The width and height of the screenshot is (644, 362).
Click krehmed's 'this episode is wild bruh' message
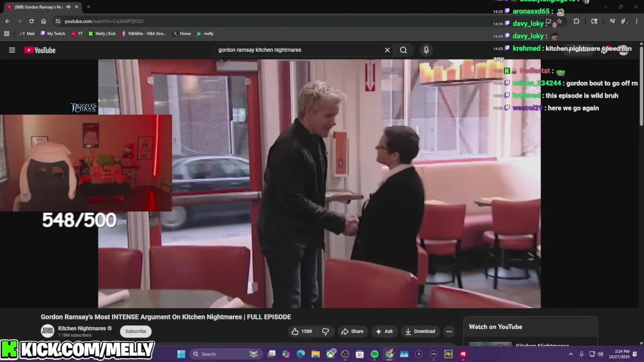pyautogui.click(x=582, y=96)
